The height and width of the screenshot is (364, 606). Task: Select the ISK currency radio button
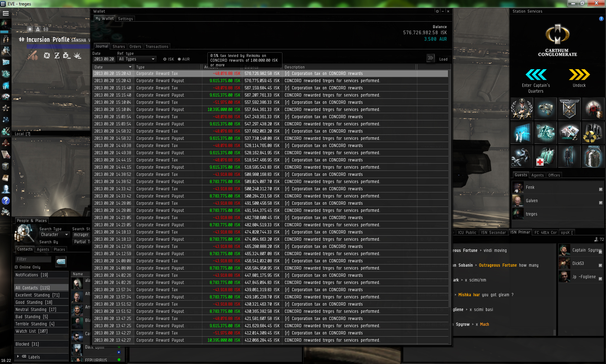pos(165,59)
